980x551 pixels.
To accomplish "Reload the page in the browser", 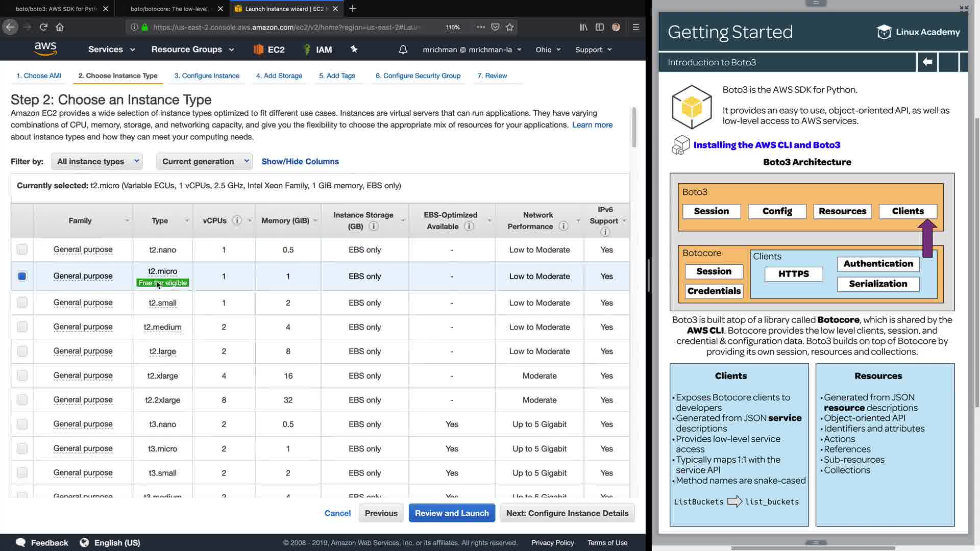I will pos(43,27).
